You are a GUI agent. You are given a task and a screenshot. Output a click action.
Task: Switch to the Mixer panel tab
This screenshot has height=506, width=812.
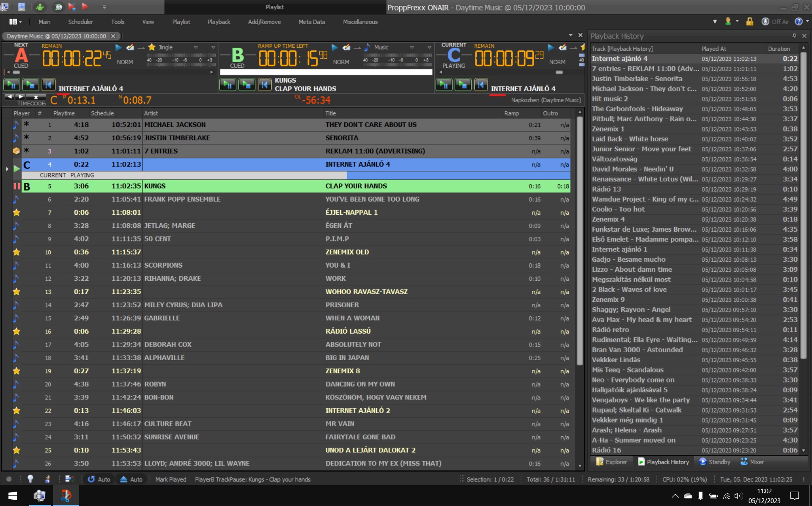pyautogui.click(x=752, y=462)
